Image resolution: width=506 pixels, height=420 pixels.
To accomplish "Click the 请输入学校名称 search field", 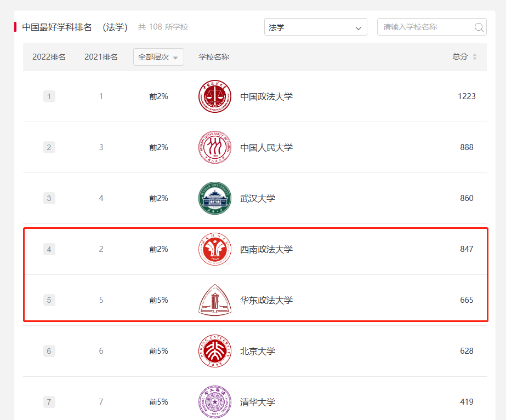I will click(432, 27).
